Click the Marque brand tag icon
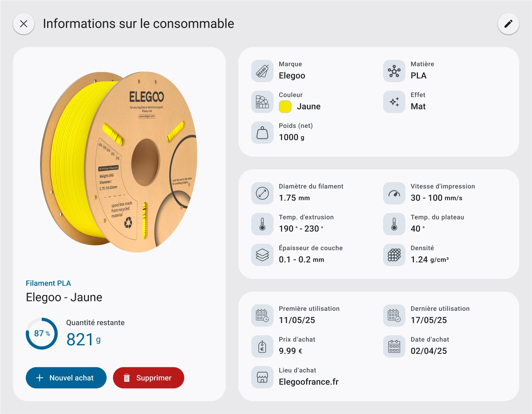 [262, 71]
